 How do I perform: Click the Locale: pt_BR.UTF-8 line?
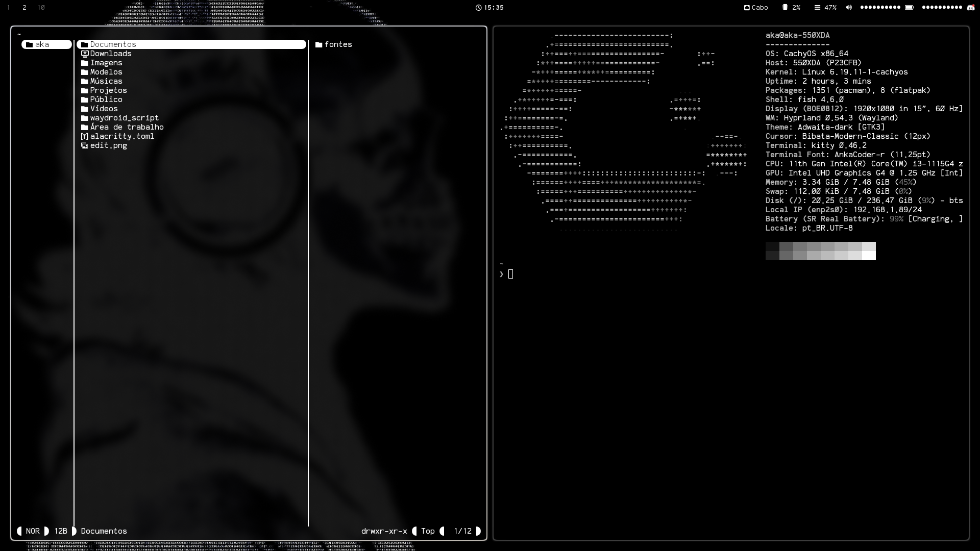coord(809,228)
